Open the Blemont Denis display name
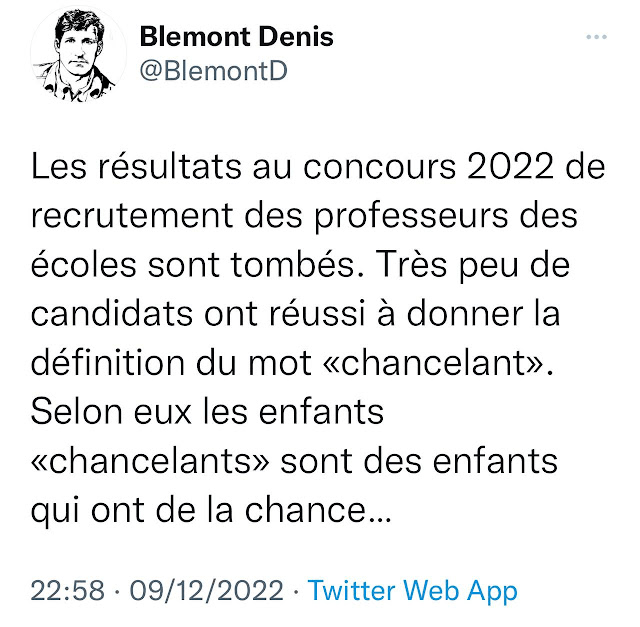640x627 pixels. point(236,38)
